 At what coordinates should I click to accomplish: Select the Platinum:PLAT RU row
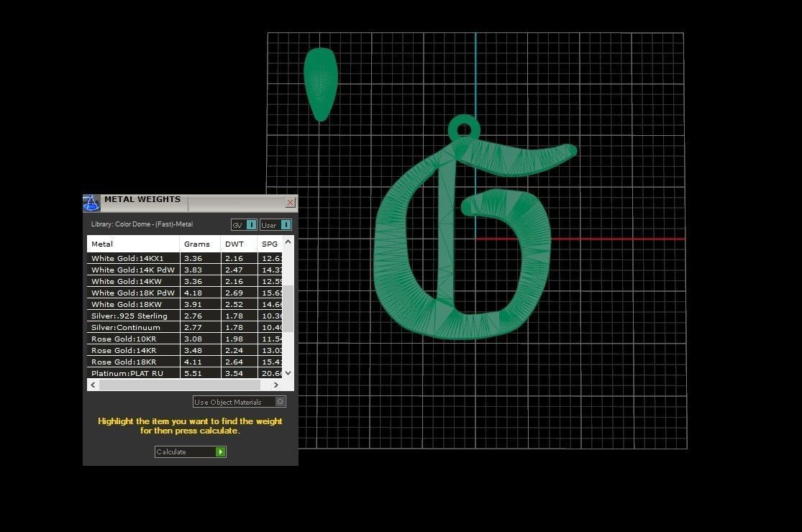185,373
